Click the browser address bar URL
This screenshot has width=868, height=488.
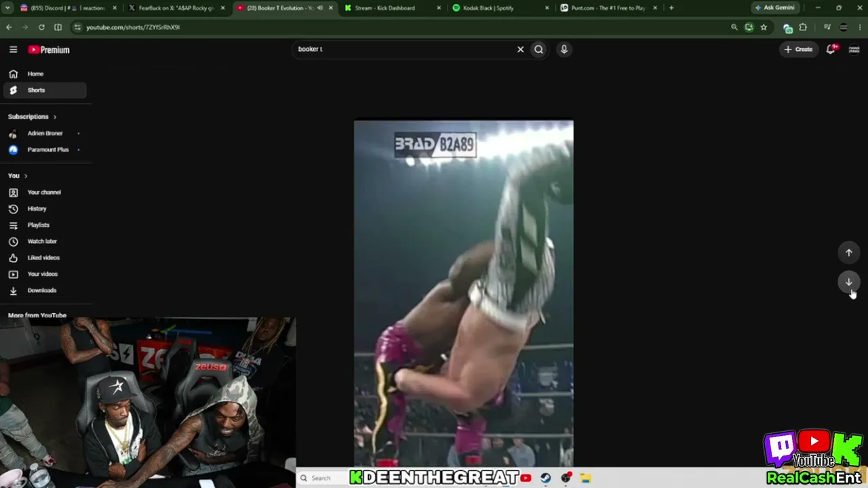coord(133,27)
